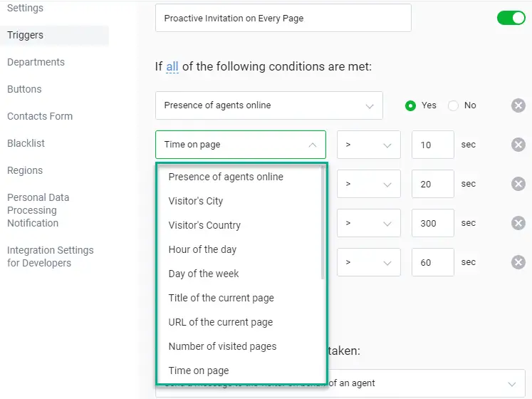Remove the condition with value 60 sec
The width and height of the screenshot is (532, 399).
(518, 262)
